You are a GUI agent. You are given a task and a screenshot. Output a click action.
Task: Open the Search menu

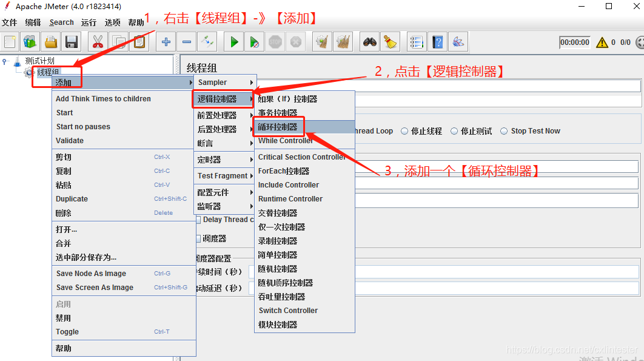(x=62, y=22)
